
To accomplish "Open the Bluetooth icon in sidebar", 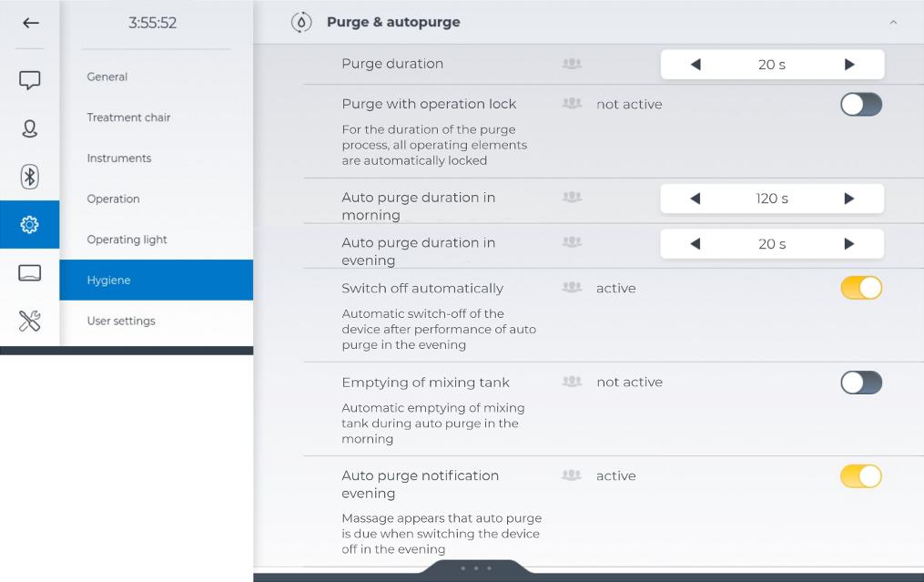I will tap(30, 177).
